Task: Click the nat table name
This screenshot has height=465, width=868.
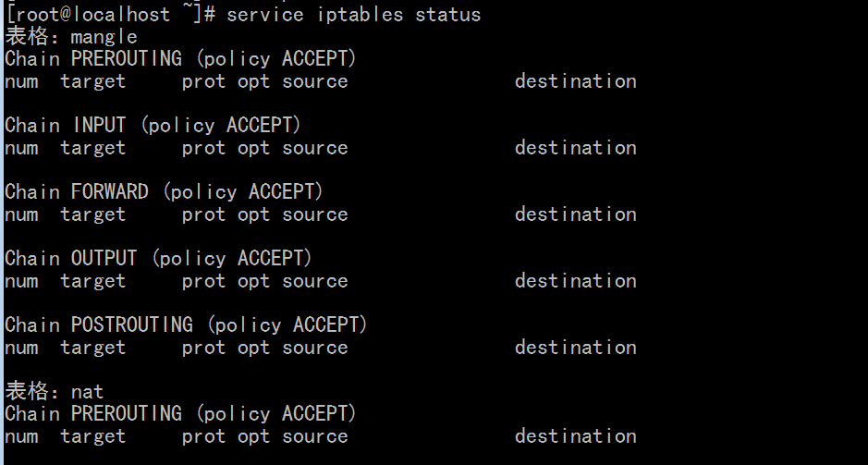Action: (88, 393)
